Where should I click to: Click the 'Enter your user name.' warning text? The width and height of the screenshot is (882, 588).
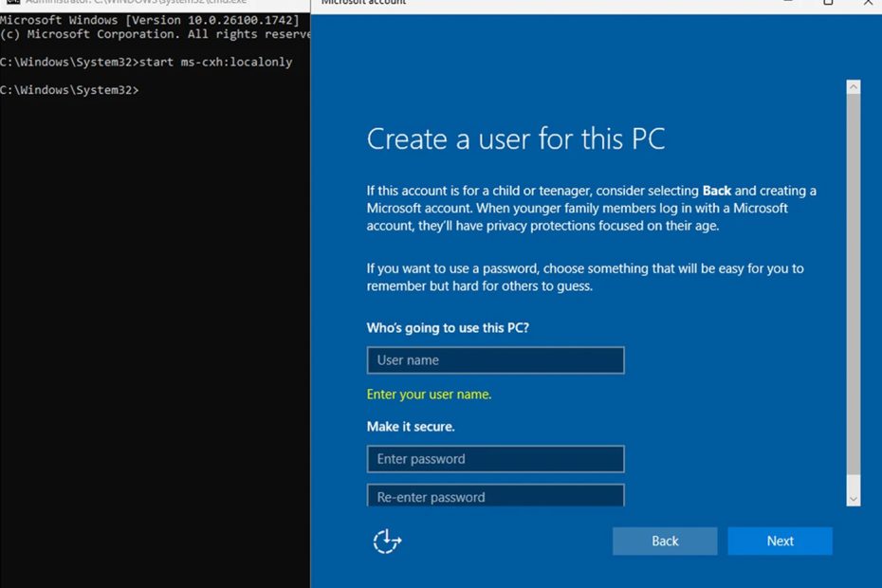pyautogui.click(x=430, y=395)
